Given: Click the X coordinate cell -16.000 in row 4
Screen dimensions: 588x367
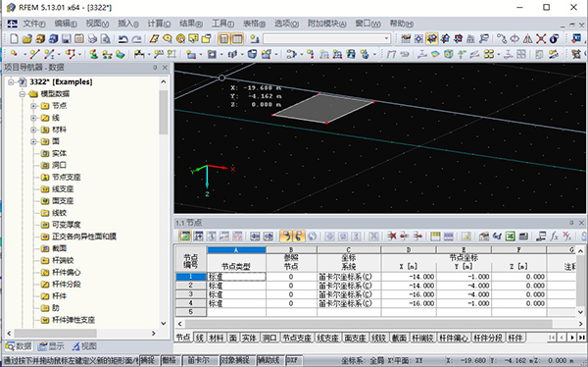Looking at the screenshot, I should tap(409, 303).
